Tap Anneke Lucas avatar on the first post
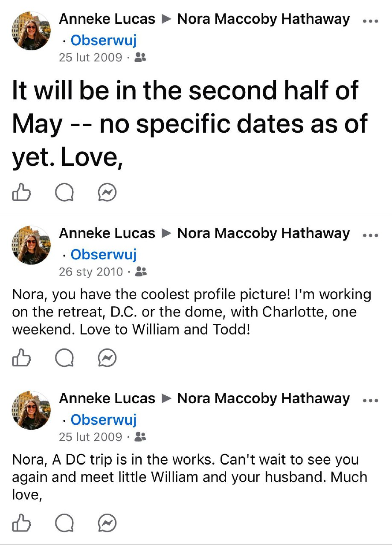This screenshot has height=546, width=392. click(x=31, y=31)
